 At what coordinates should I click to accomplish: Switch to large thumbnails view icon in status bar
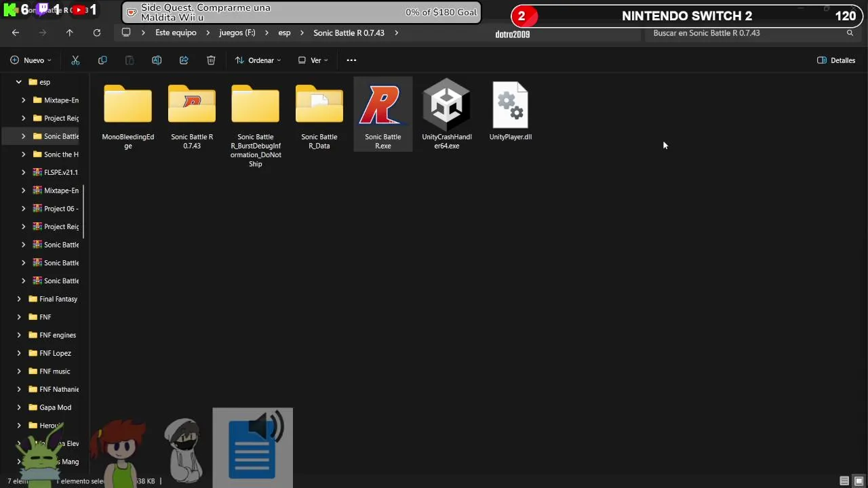[859, 481]
